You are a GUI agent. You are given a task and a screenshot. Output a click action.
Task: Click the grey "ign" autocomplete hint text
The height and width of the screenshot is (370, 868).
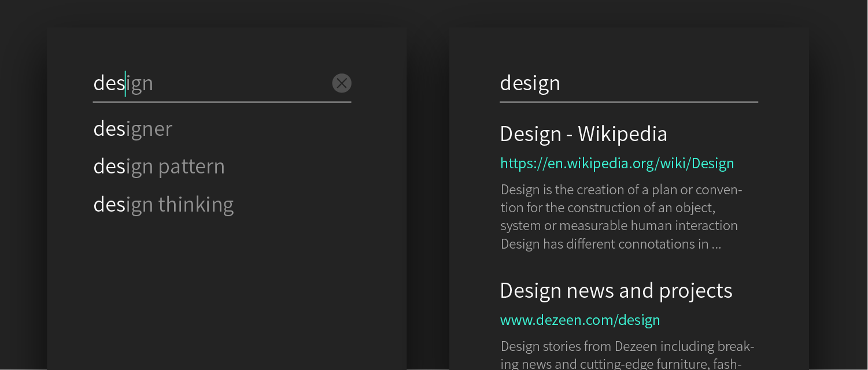(x=141, y=84)
